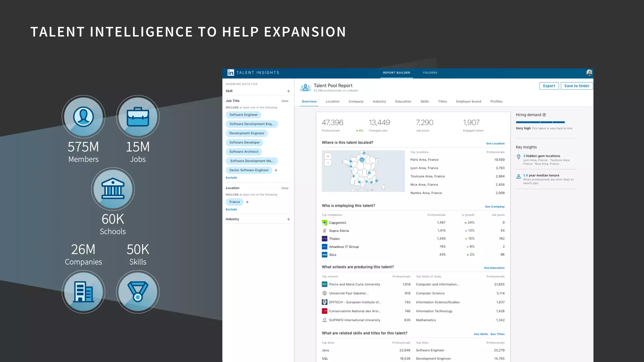Expand the Industry filter section

(x=288, y=219)
